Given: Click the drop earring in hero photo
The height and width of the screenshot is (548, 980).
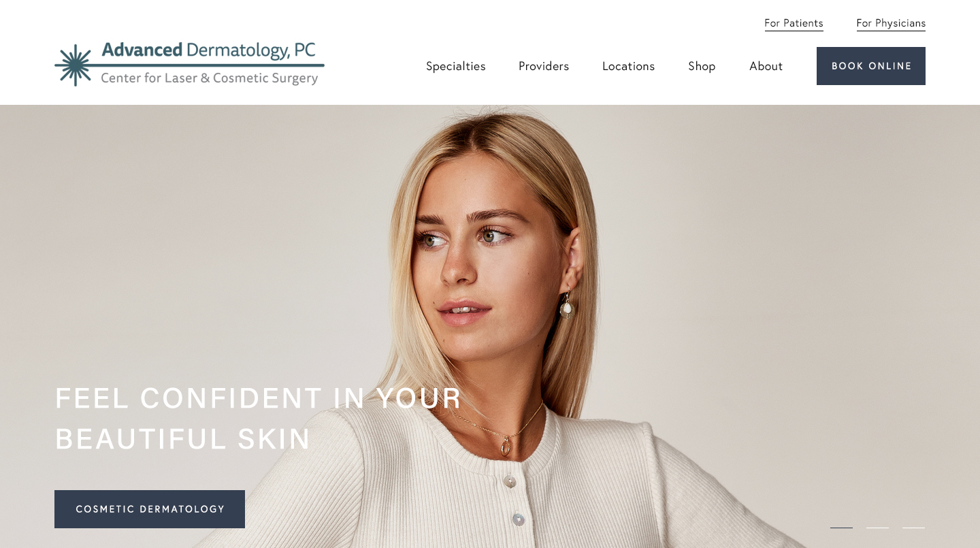Looking at the screenshot, I should 566,304.
